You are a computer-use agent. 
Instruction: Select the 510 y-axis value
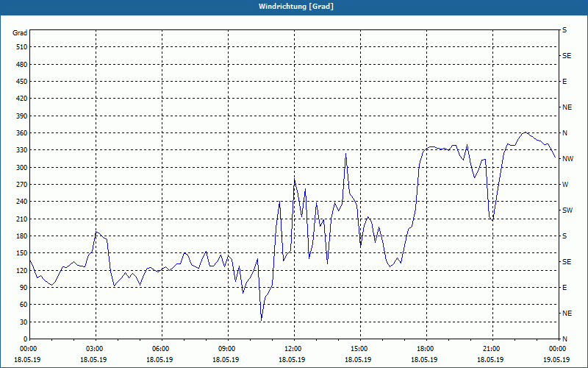[22, 47]
